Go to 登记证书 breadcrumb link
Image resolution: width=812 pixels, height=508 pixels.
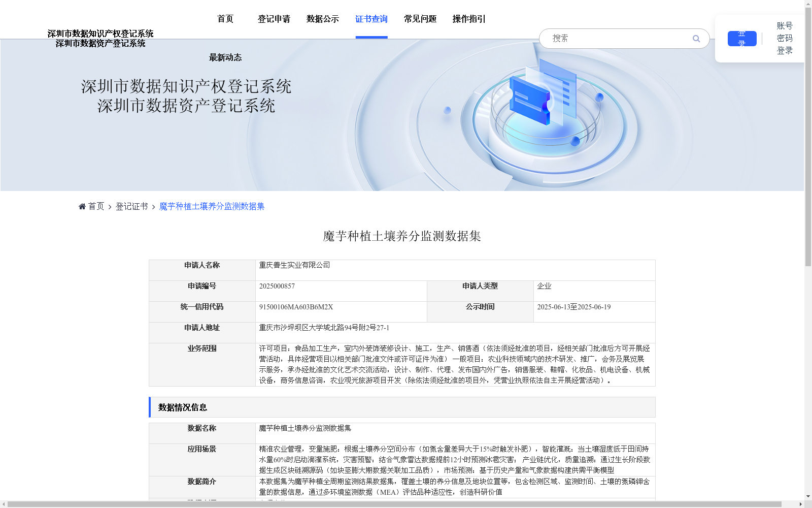[x=131, y=206]
